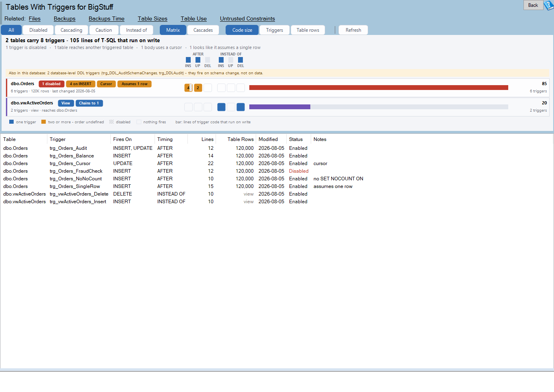554x392 pixels.
Task: Click the INSTEAD OF UP header square
Action: tap(231, 60)
